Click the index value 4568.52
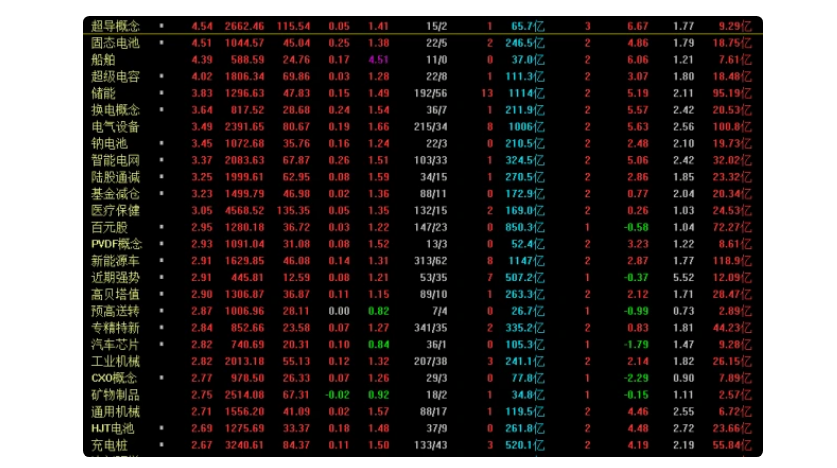The width and height of the screenshot is (837, 468). pyautogui.click(x=244, y=210)
